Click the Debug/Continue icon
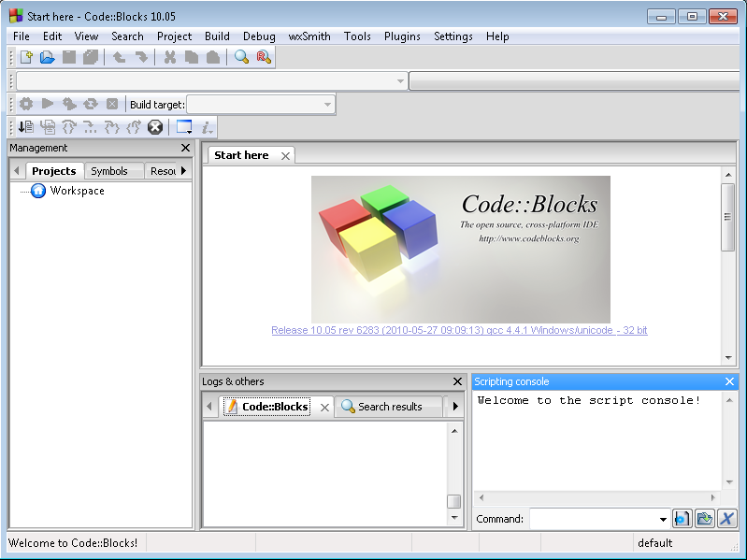The height and width of the screenshot is (560, 747). coord(26,127)
